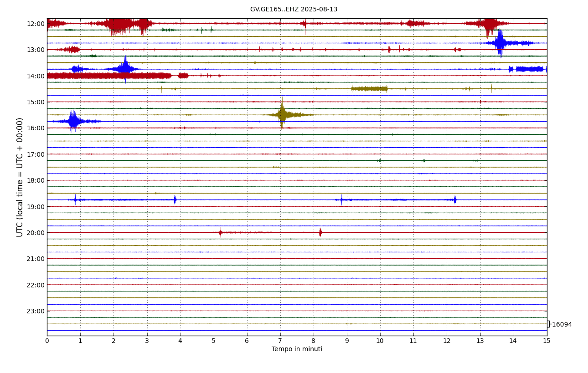Click the UTC local time y-axis label
588x373 pixels.
pos(20,177)
